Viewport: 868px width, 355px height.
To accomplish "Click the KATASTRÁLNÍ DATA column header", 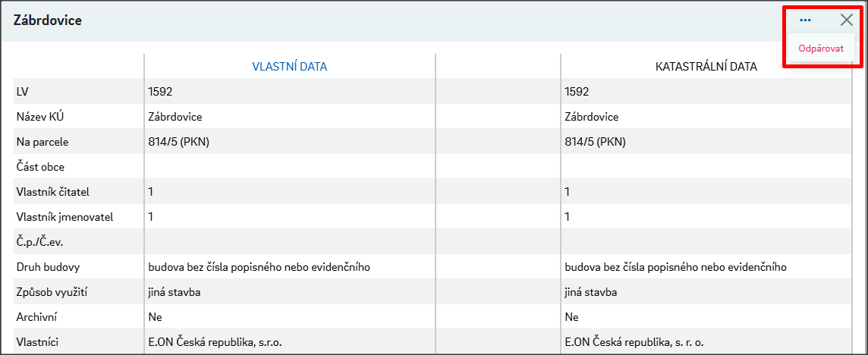I will (706, 67).
